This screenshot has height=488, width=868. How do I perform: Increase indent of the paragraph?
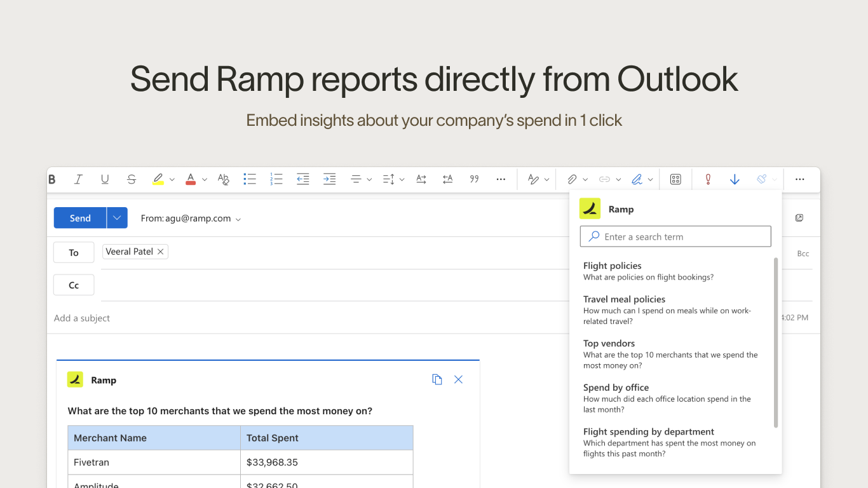click(329, 180)
